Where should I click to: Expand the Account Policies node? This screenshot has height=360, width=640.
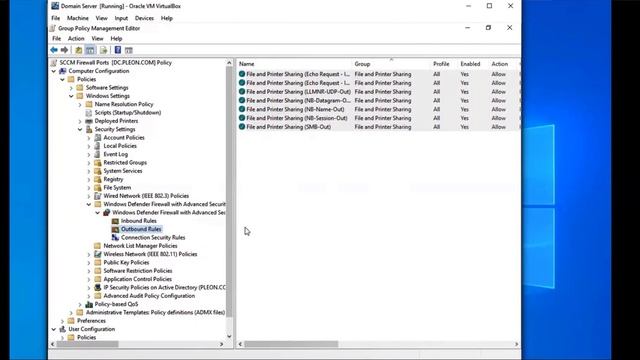(89, 138)
